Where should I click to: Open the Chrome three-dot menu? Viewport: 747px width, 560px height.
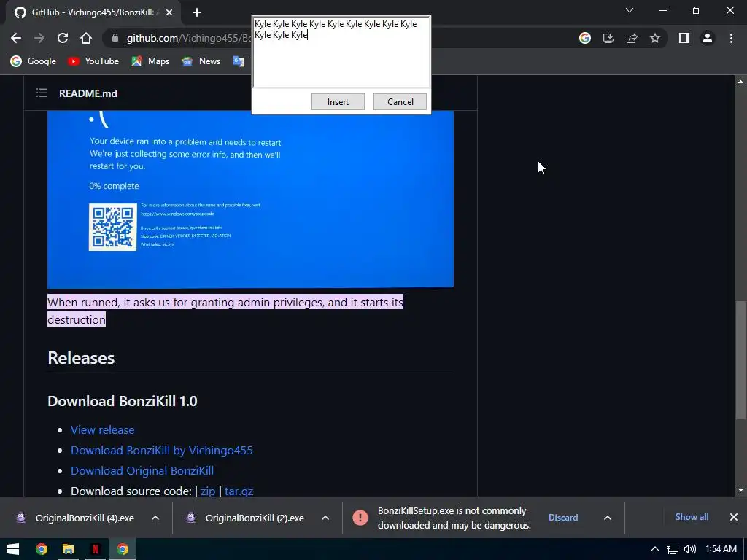(x=731, y=38)
